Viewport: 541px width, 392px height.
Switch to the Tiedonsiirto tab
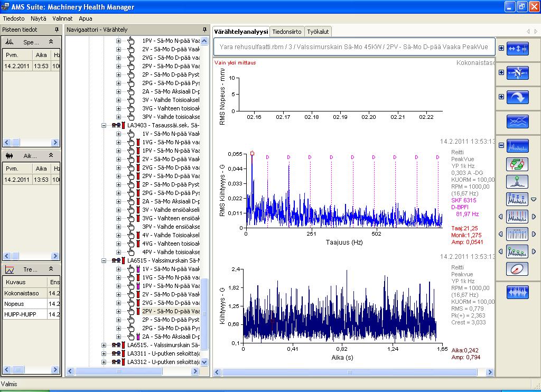(x=287, y=32)
